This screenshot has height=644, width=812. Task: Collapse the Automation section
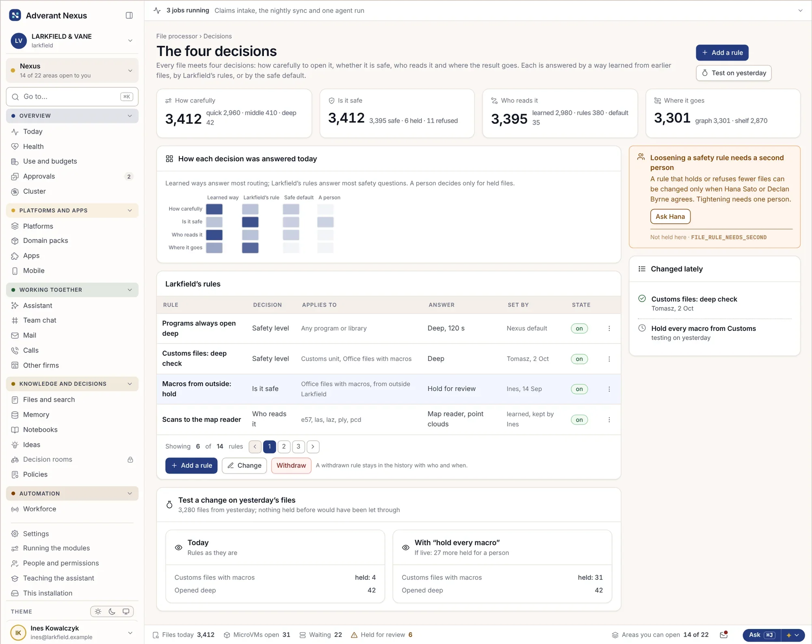(72, 493)
